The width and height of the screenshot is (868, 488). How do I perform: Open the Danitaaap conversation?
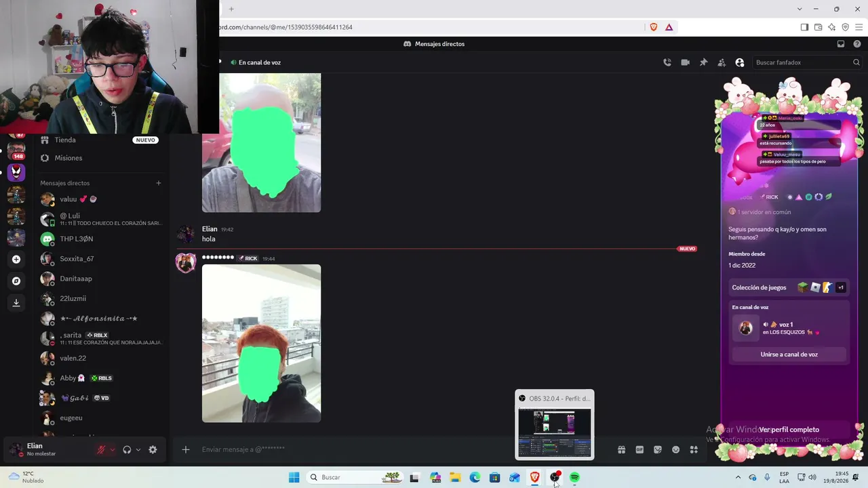point(100,279)
